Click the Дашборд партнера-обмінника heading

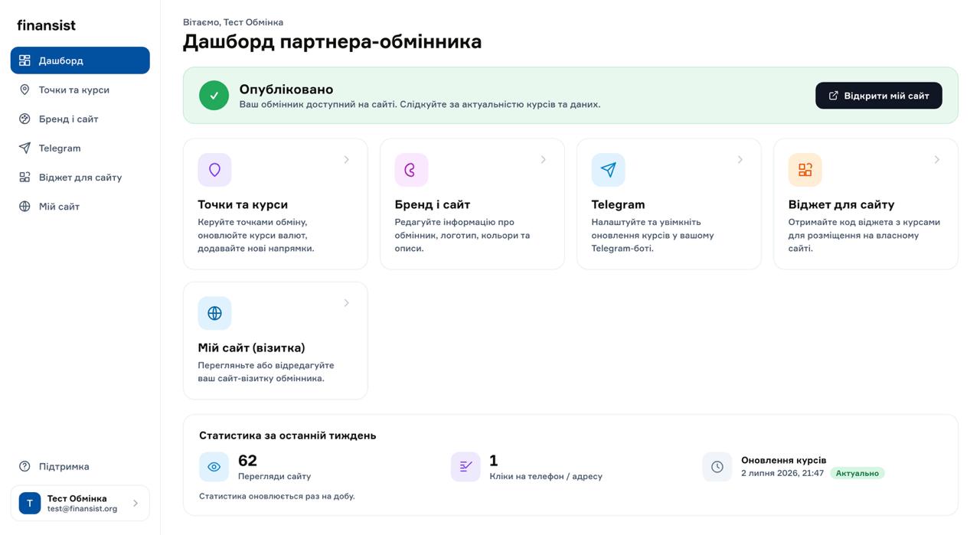(x=332, y=41)
